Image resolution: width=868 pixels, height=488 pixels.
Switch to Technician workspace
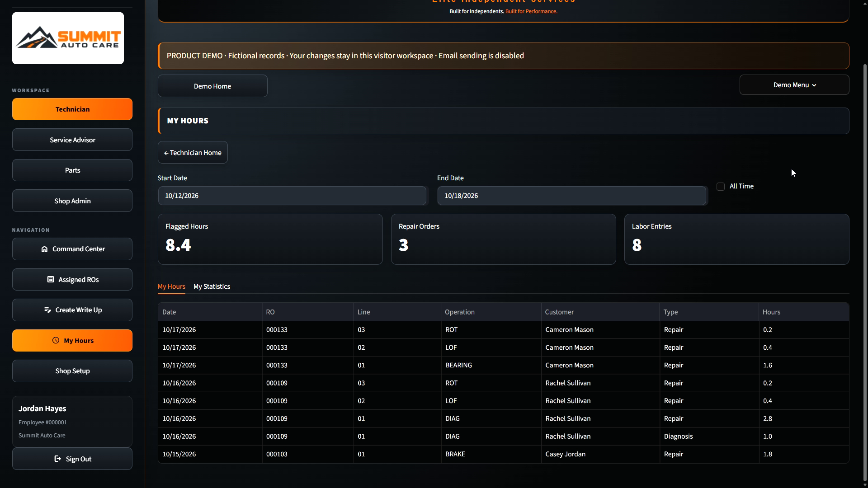72,109
